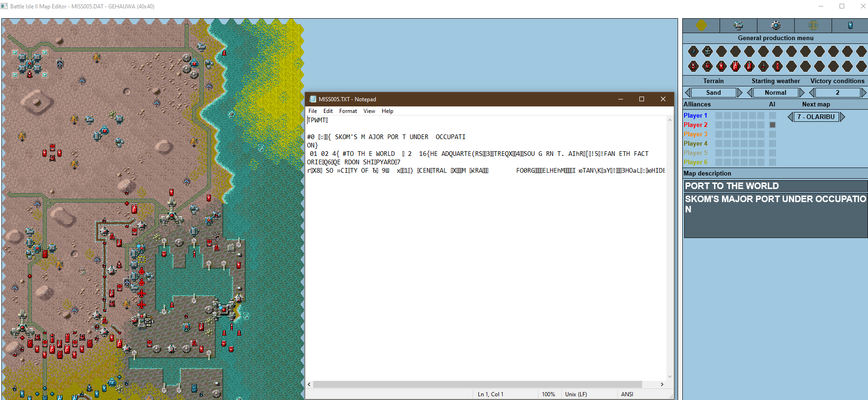Open Notepad File menu
Image resolution: width=868 pixels, height=400 pixels.
[313, 111]
